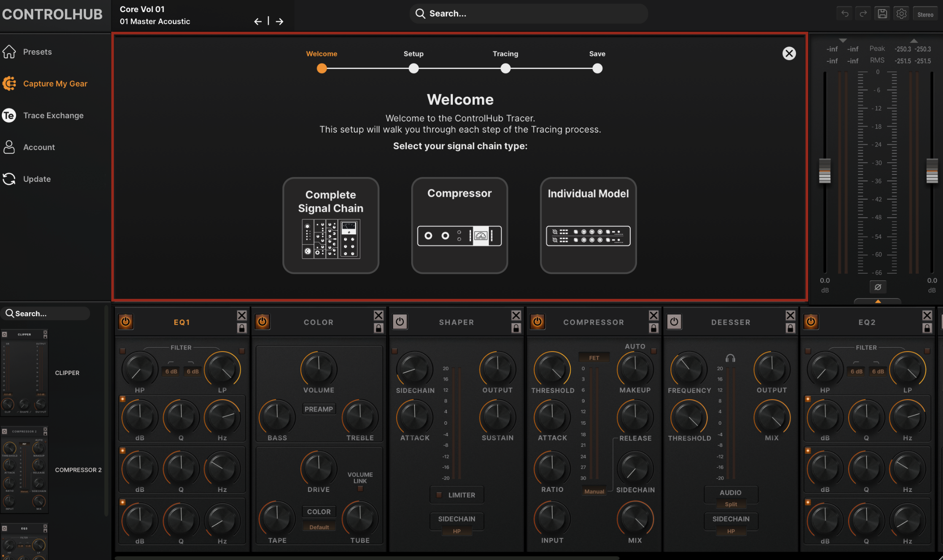Click DEESSER headphone listen icon
Image resolution: width=943 pixels, height=560 pixels.
pyautogui.click(x=730, y=358)
